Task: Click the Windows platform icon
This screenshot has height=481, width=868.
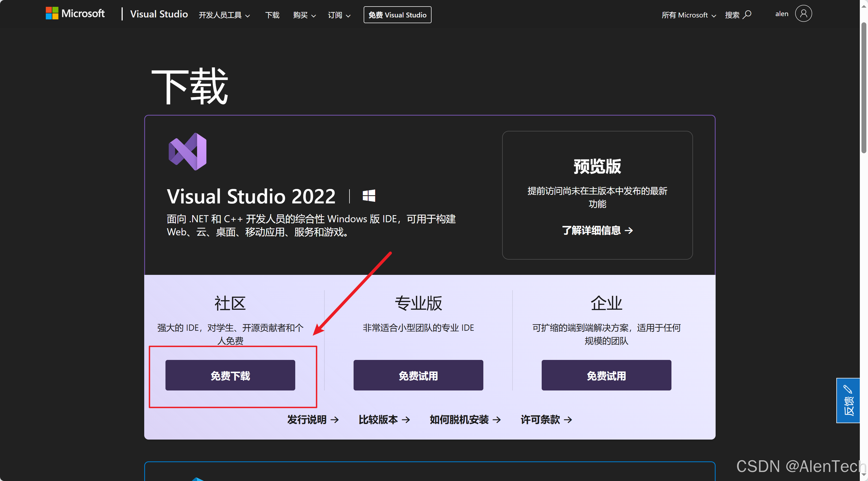Action: tap(369, 196)
